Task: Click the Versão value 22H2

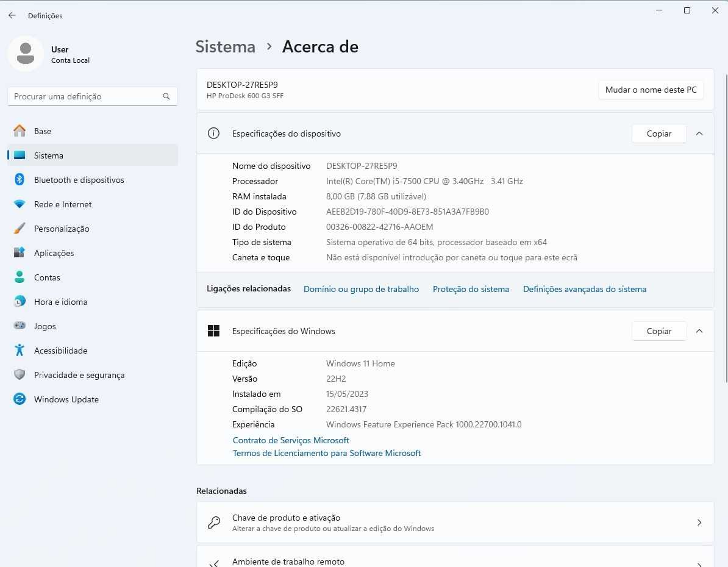Action: [336, 379]
